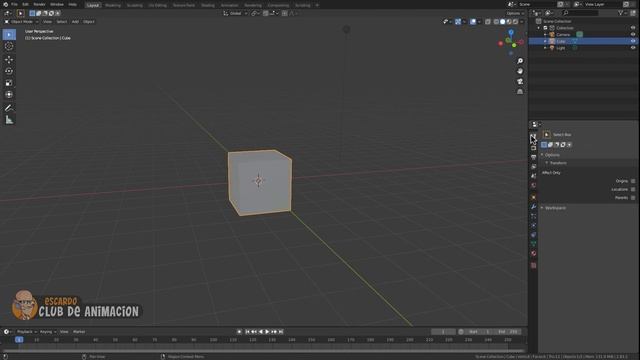Open the Tool properties tab
The height and width of the screenshot is (360, 640).
(x=533, y=137)
